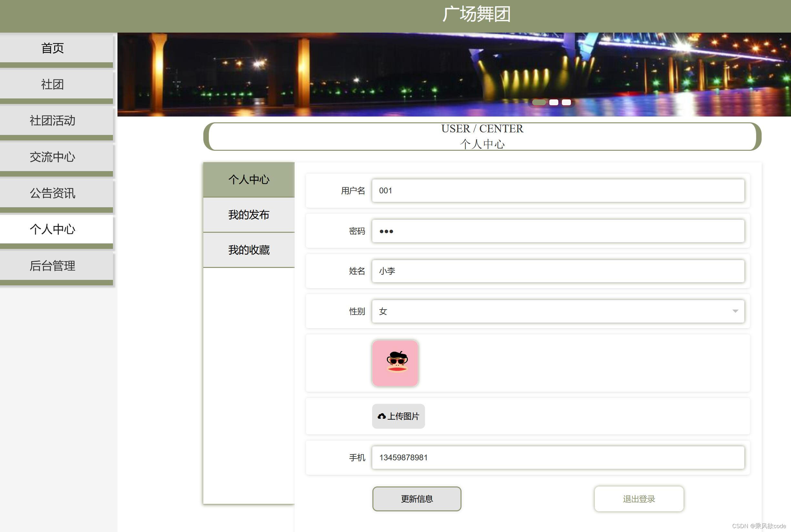The height and width of the screenshot is (532, 791).
Task: Open the 首页 navigation item
Action: [x=53, y=48]
